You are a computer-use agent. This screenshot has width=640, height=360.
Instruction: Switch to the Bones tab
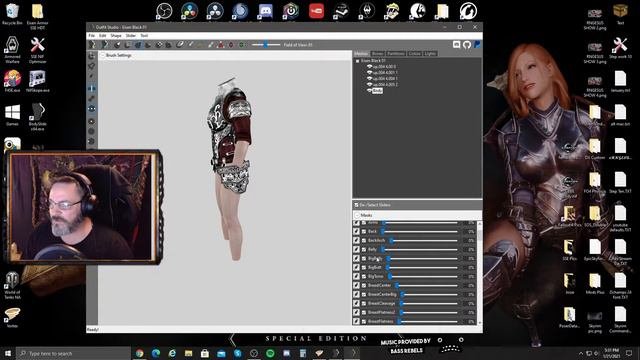[378, 53]
